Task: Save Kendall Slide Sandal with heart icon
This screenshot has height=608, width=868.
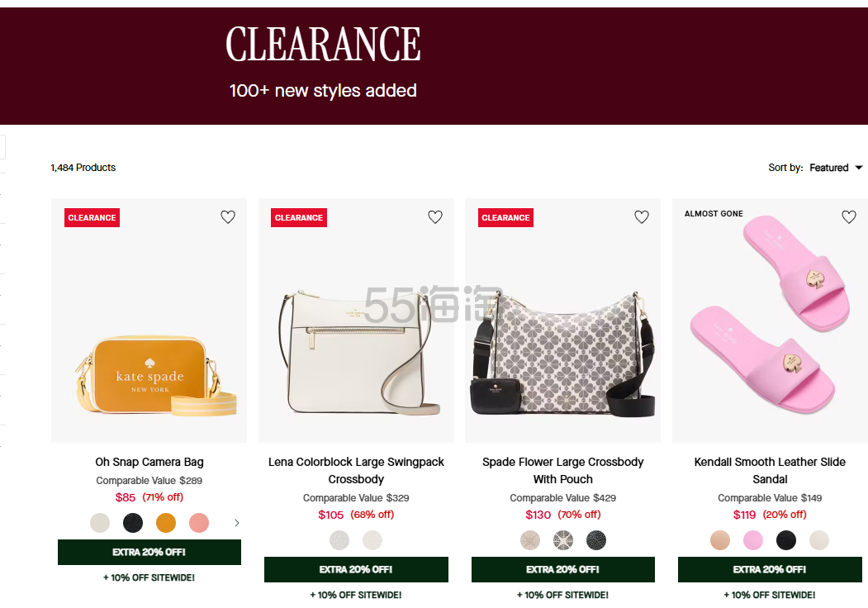Action: (849, 217)
